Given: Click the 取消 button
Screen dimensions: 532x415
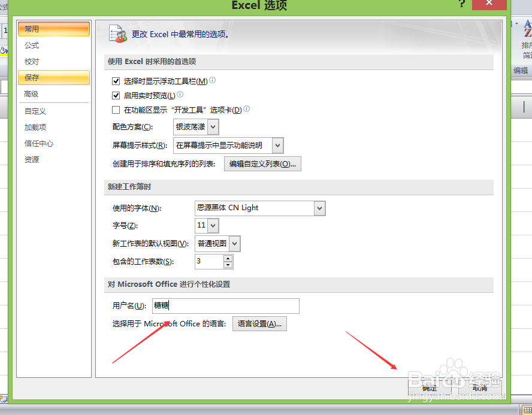Looking at the screenshot, I should pyautogui.click(x=480, y=387).
